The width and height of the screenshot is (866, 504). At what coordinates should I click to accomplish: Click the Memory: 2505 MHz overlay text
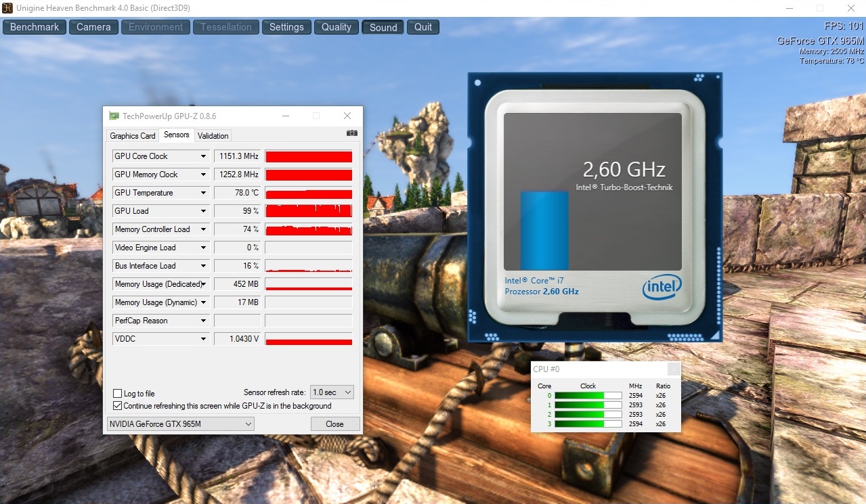pos(831,51)
